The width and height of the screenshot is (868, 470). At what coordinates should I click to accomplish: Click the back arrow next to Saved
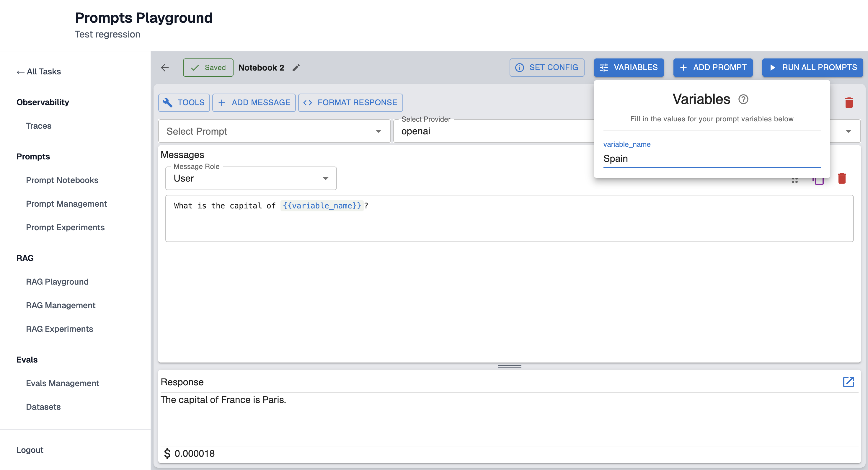[x=165, y=68]
